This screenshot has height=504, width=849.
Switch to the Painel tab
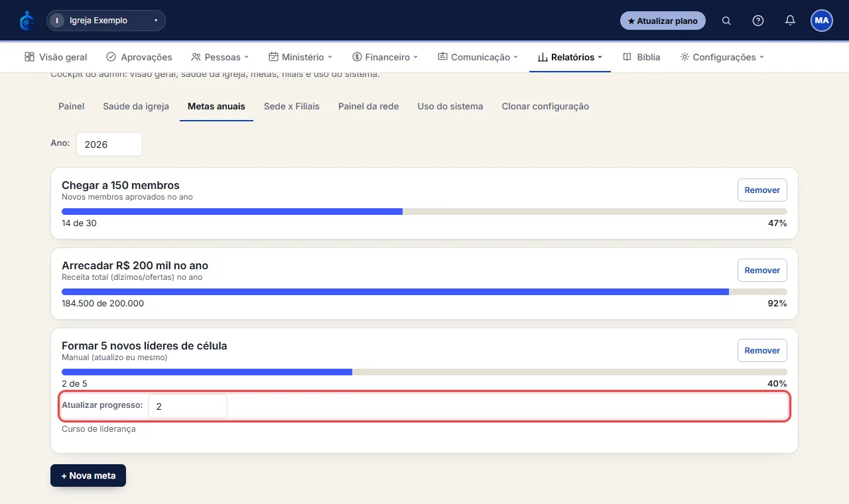(72, 106)
